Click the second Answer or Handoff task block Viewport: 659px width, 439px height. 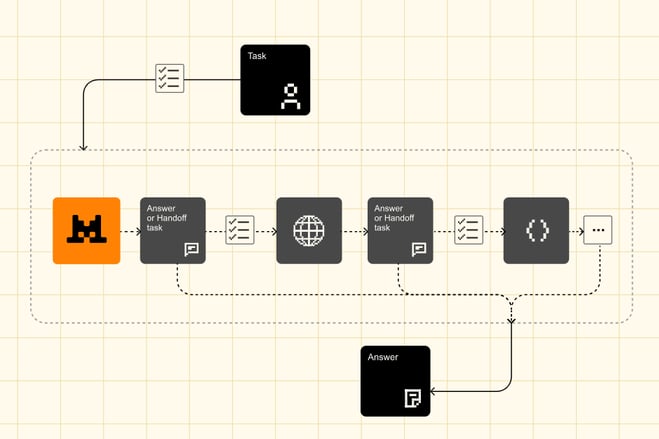400,231
